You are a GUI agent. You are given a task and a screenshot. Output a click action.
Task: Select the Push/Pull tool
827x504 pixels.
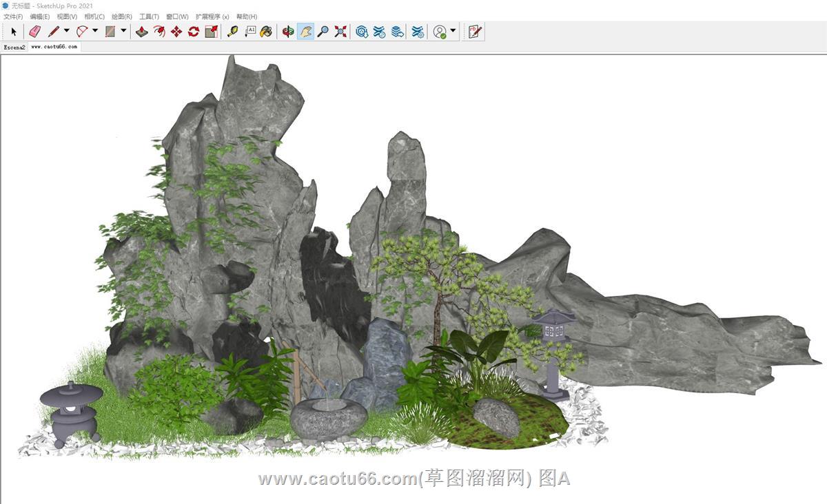pos(141,31)
